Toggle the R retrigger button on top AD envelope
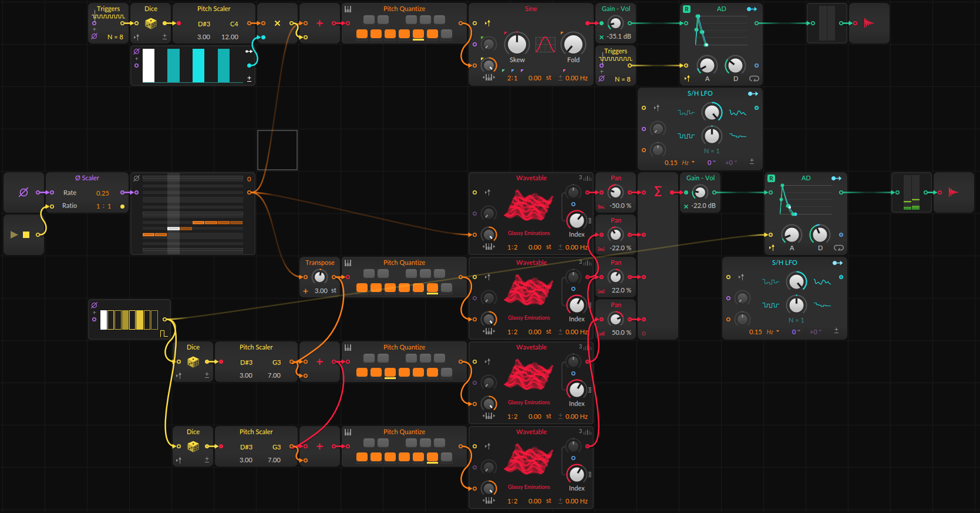Image resolution: width=980 pixels, height=513 pixels. coord(686,9)
